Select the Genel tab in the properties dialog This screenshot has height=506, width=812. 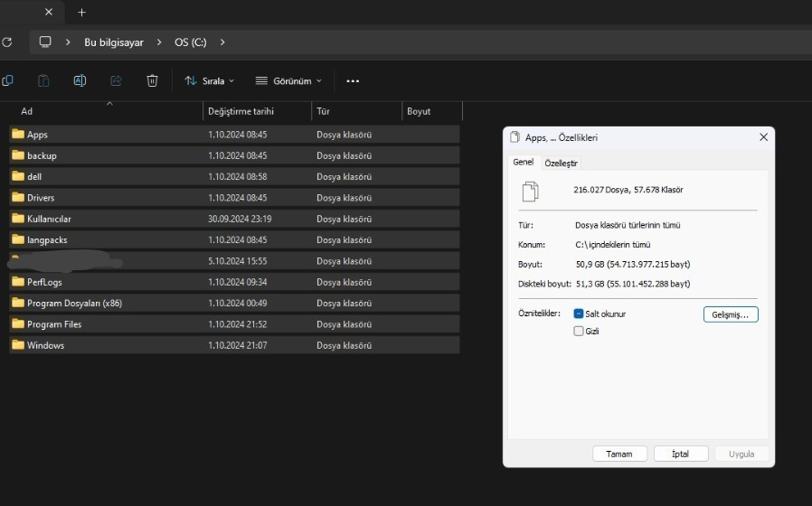tap(523, 162)
